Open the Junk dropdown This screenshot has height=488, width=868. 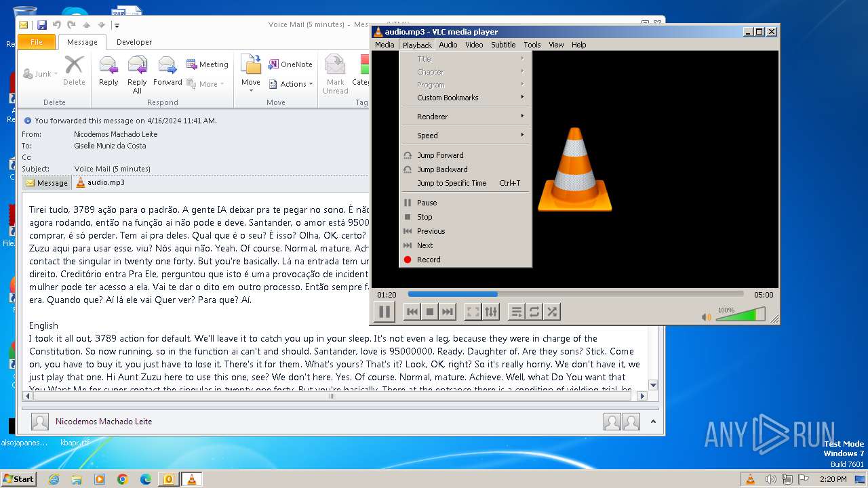coord(41,74)
